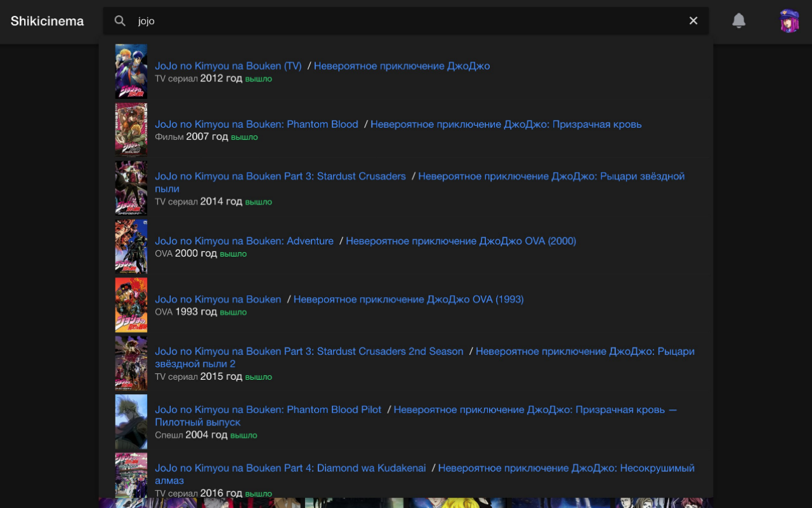
Task: Click poster thumbnail for Phantom Blood 2007 film
Action: pyautogui.click(x=131, y=130)
